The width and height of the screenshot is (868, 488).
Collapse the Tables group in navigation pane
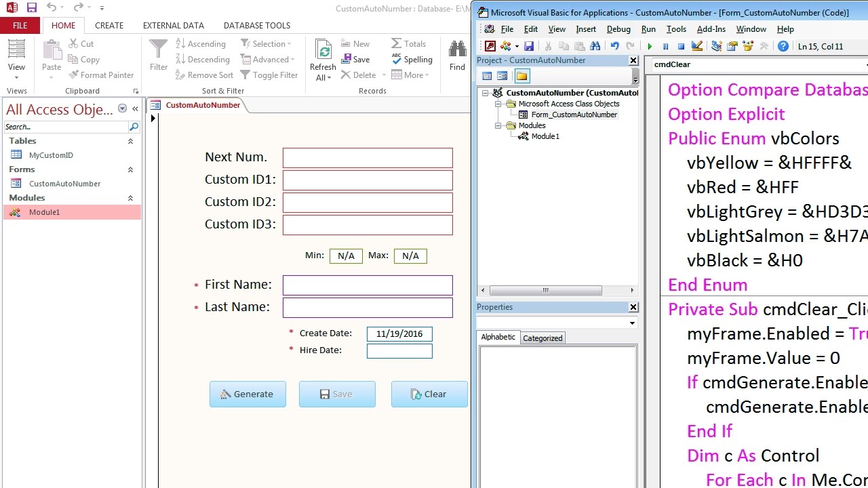pyautogui.click(x=130, y=141)
